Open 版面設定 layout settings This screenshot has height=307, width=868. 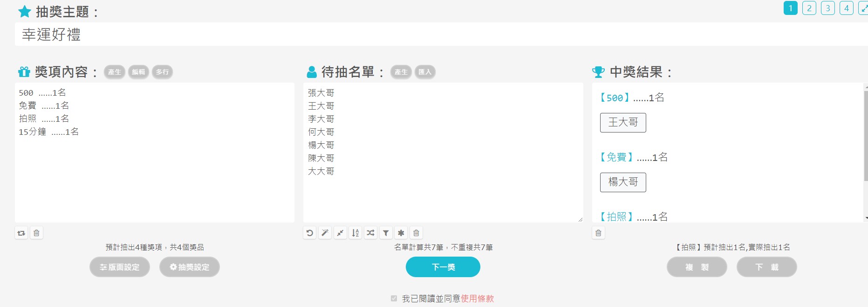[120, 267]
